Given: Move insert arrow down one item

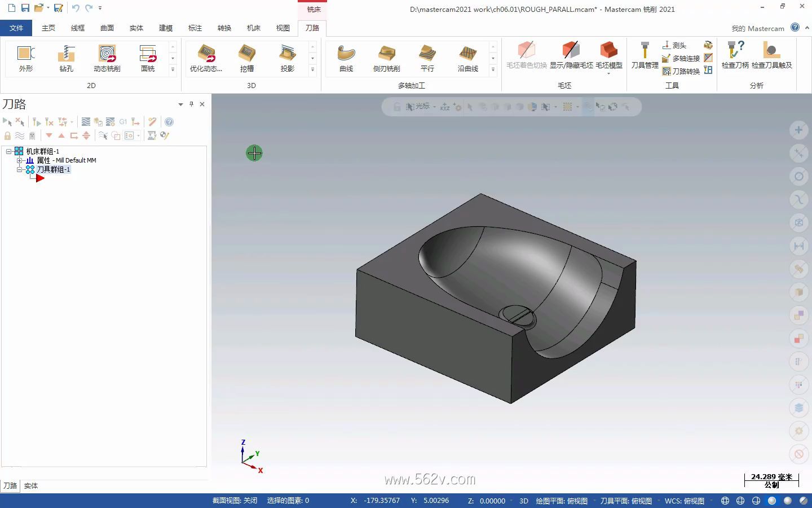Looking at the screenshot, I should tap(49, 135).
